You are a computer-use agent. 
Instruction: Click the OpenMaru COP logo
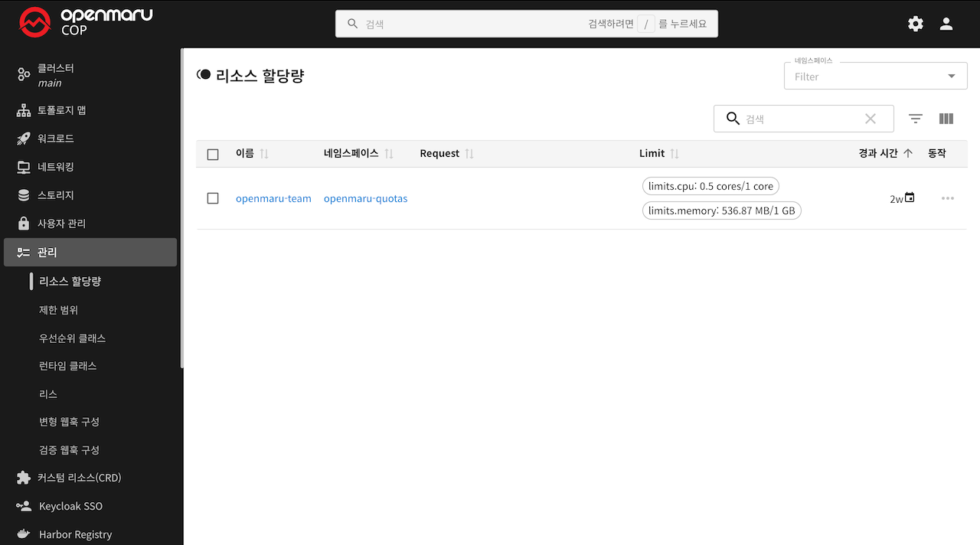(x=86, y=23)
